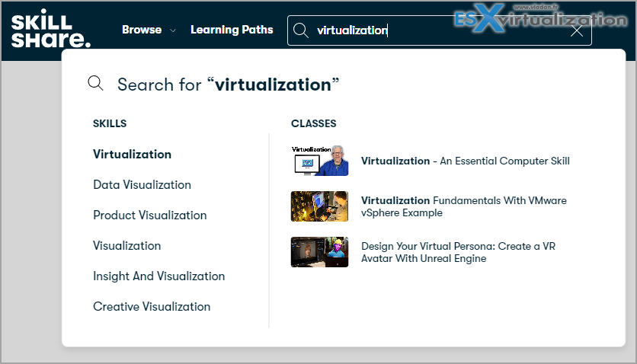This screenshot has width=637, height=364.
Task: Open thumbnail of Essential Computer Skill class
Action: (x=320, y=161)
